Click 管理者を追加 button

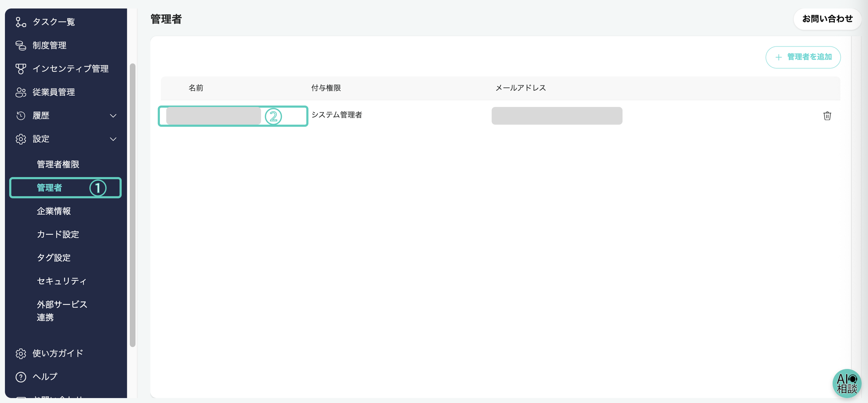pos(803,57)
